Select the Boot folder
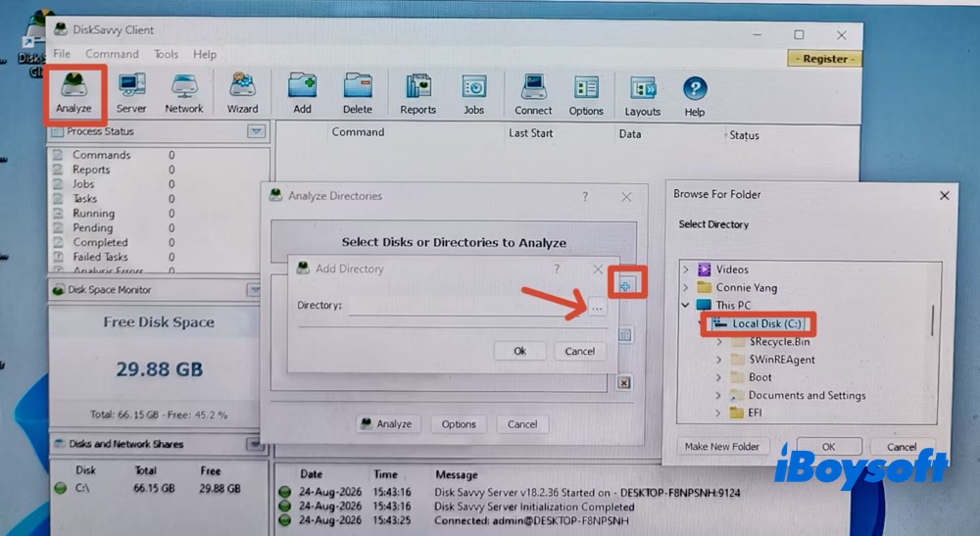 click(752, 377)
